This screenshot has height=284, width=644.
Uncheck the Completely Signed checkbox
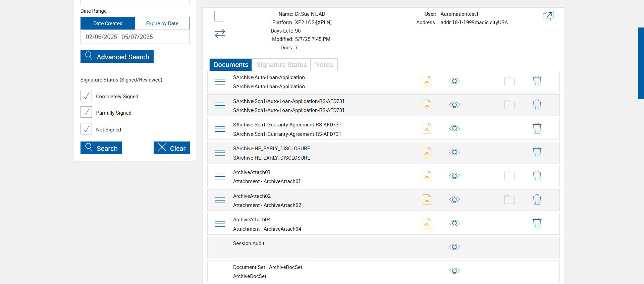(86, 96)
